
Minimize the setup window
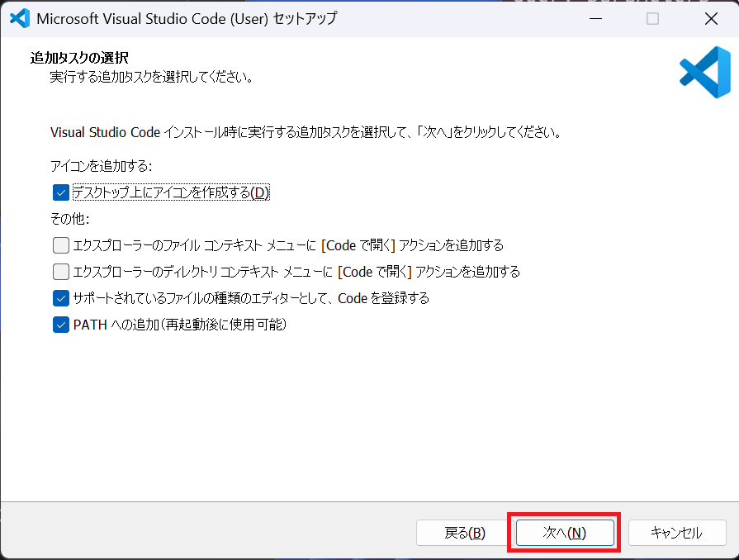point(596,19)
